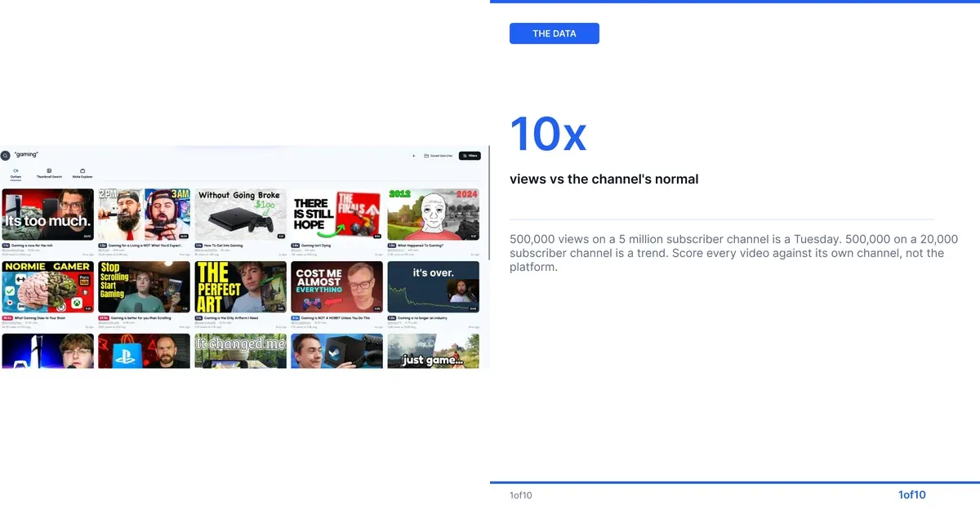980x514 pixels.
Task: Open the Niche Explorer tab
Action: pyautogui.click(x=82, y=173)
